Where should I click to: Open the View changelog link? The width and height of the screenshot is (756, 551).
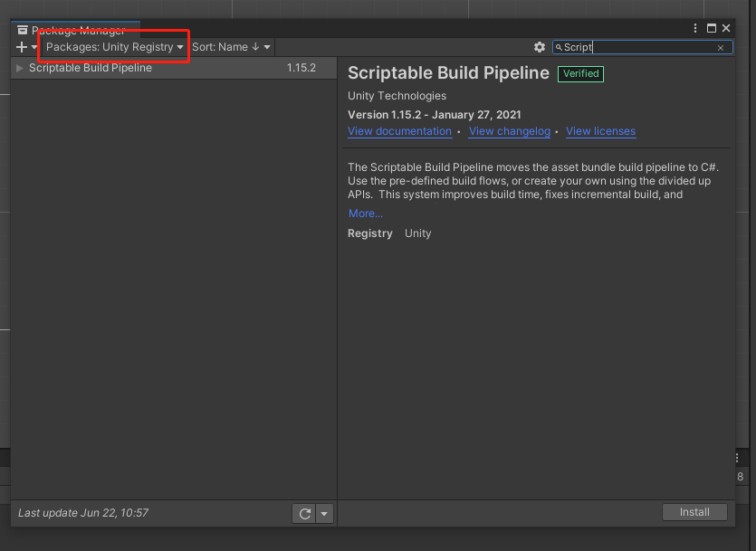(x=509, y=131)
